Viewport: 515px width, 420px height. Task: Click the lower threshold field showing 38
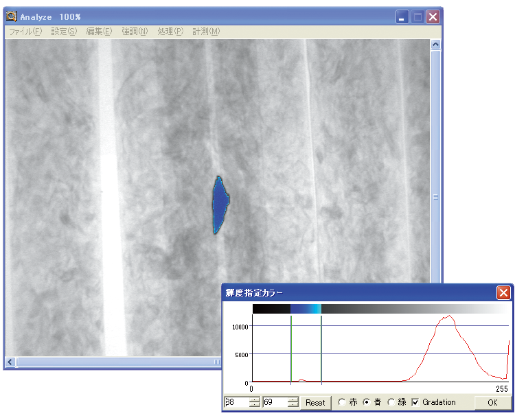pos(236,402)
